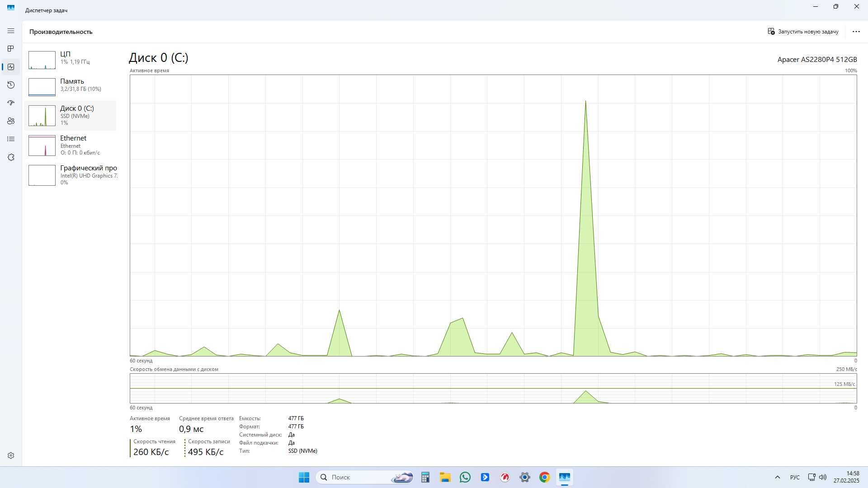Select the Performance page icon
The image size is (868, 488).
click(x=11, y=67)
